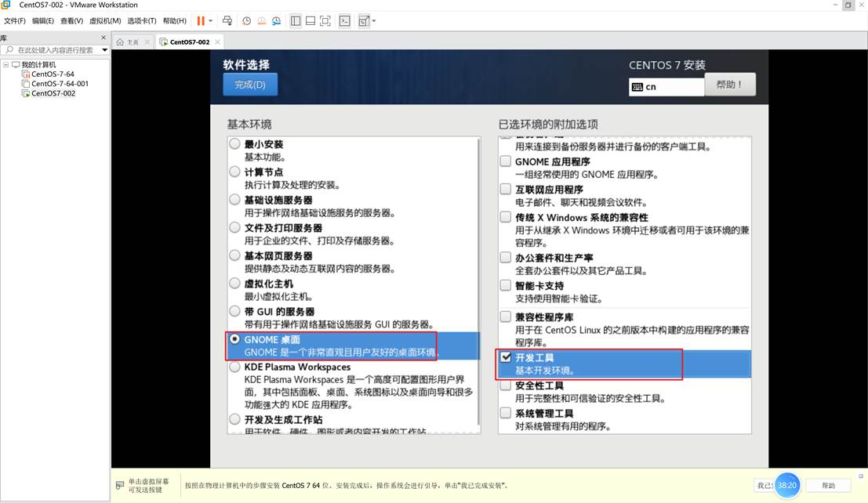The image size is (868, 503).
Task: Send Ctrl+Alt+Del to the VM via toolbar icon
Action: tap(227, 21)
